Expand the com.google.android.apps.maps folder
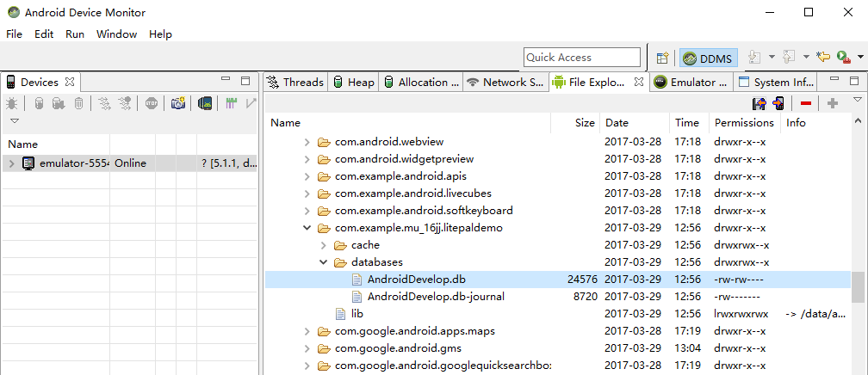868x375 pixels. click(307, 331)
